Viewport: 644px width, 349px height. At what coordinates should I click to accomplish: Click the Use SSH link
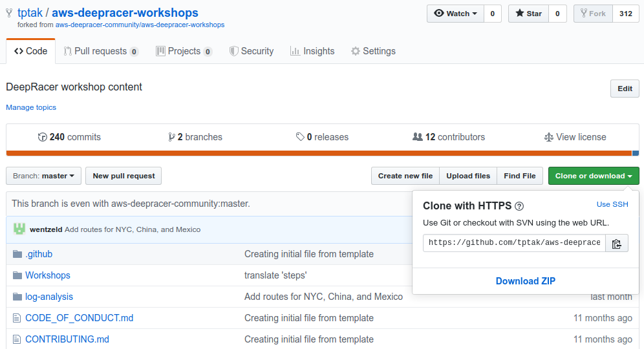[x=612, y=204]
